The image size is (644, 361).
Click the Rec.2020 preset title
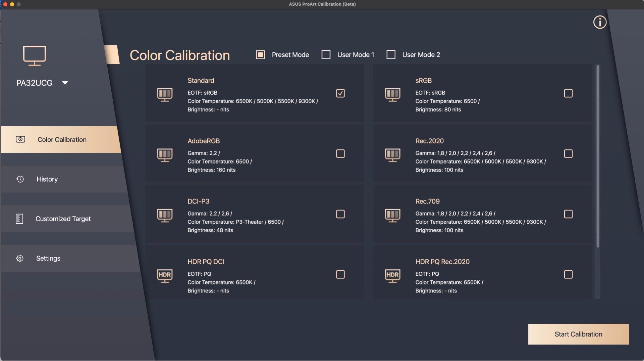pyautogui.click(x=429, y=141)
